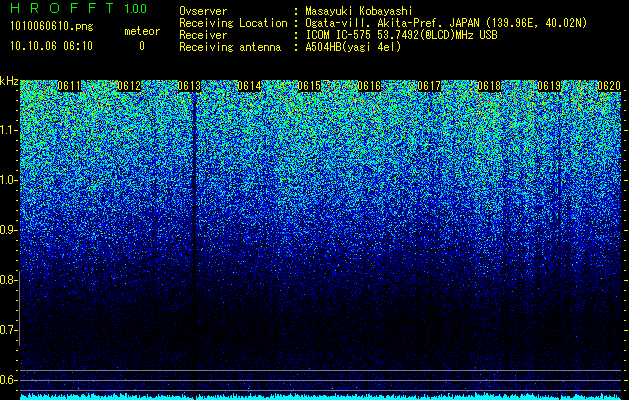Screen dimensions: 629x400
Task: Click the 0620 time marker
Action: click(609, 86)
